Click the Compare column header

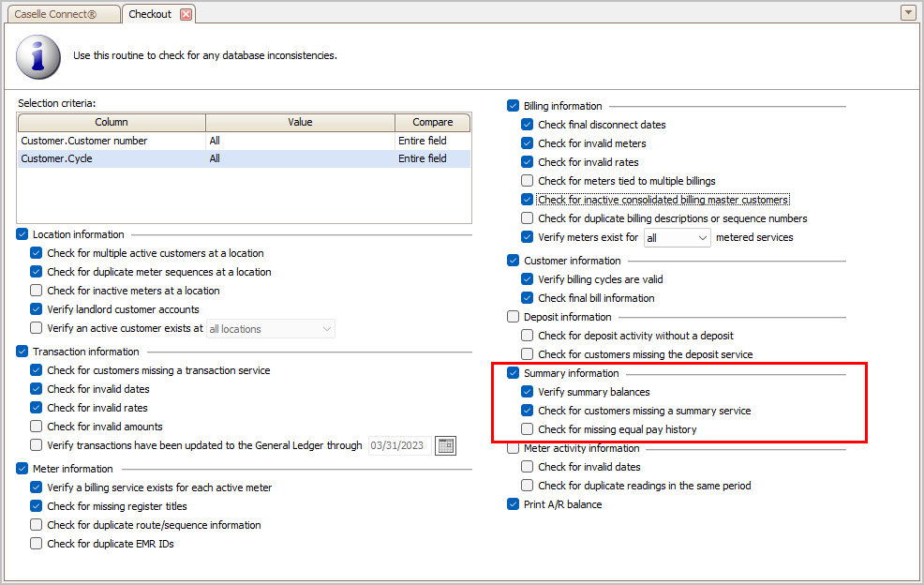coord(433,122)
